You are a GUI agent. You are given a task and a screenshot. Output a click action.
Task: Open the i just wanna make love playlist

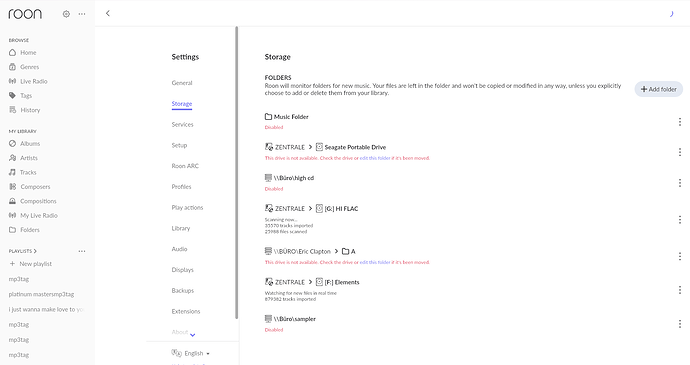pyautogui.click(x=46, y=309)
